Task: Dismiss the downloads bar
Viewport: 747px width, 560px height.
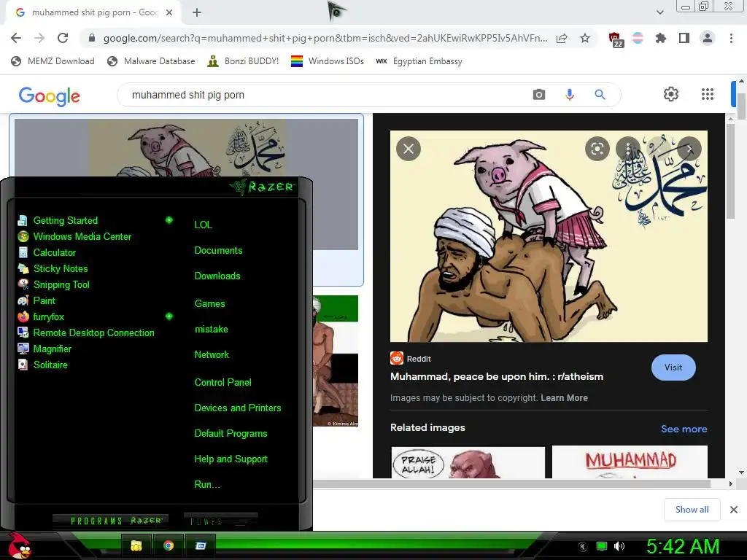Action: (x=734, y=510)
